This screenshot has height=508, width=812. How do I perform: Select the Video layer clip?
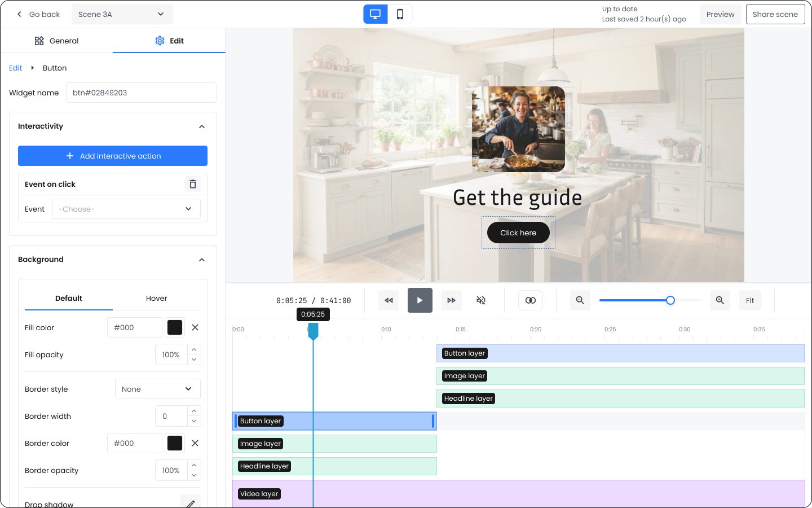(518, 494)
